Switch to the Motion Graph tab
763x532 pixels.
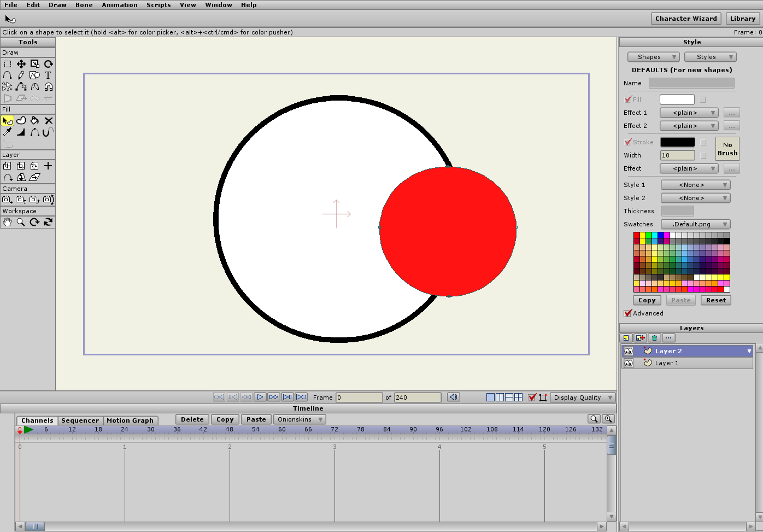(x=130, y=420)
